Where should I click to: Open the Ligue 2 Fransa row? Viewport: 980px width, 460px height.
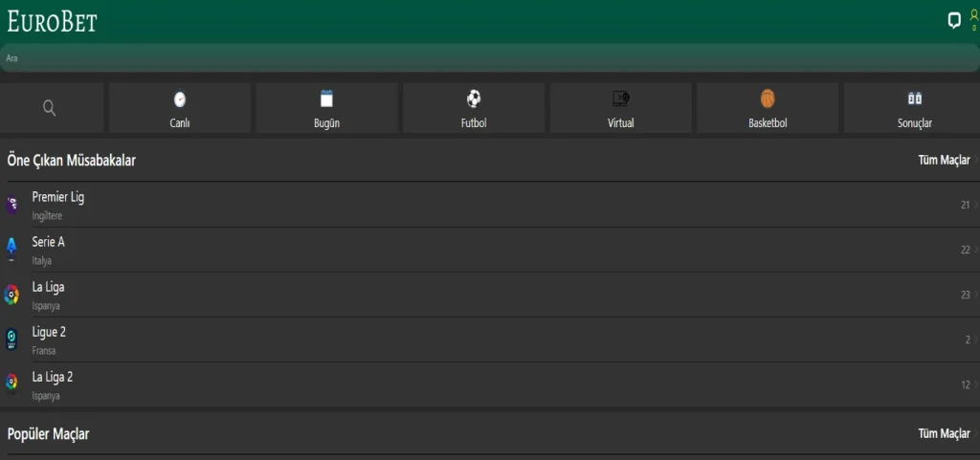point(479,340)
